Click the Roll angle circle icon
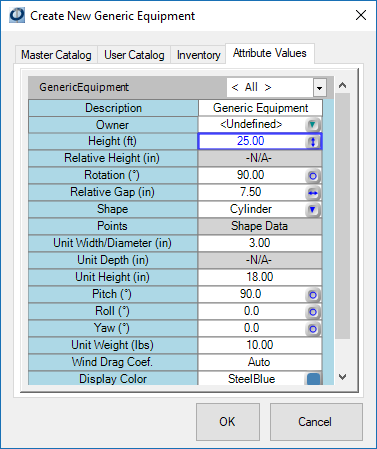This screenshot has height=449, width=377. click(313, 312)
